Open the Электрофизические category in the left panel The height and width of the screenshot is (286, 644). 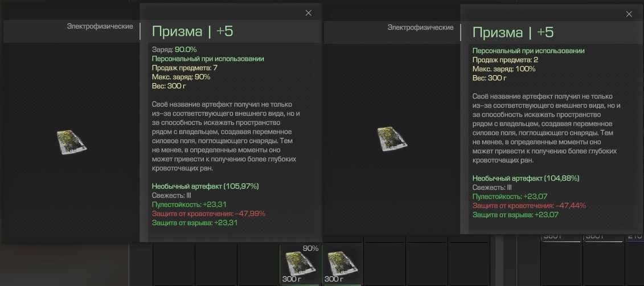click(x=100, y=26)
